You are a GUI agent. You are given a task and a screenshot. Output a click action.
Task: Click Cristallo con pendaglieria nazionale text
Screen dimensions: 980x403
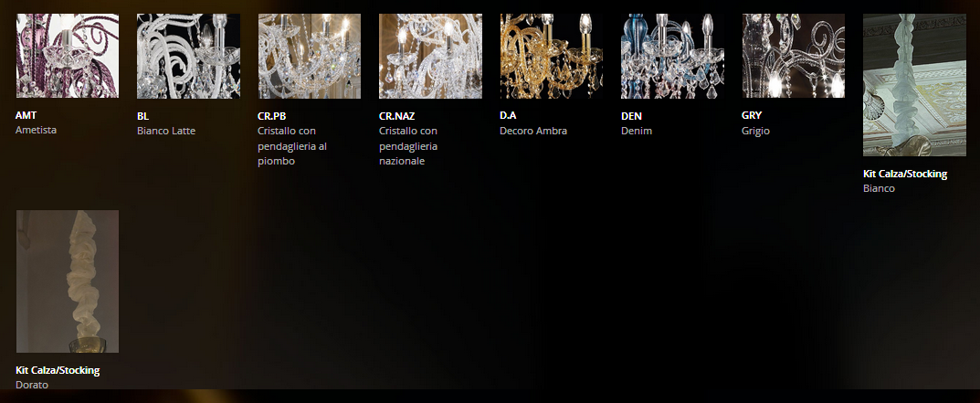point(408,146)
